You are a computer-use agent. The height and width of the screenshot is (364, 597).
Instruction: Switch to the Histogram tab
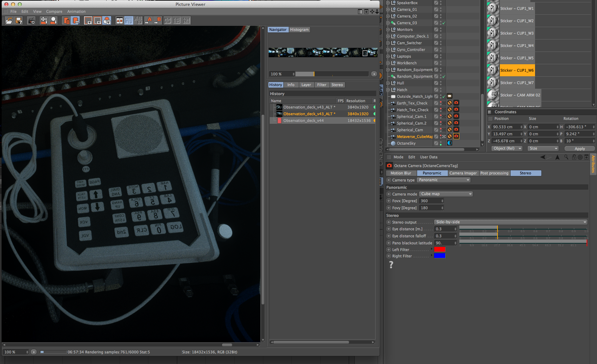click(299, 30)
